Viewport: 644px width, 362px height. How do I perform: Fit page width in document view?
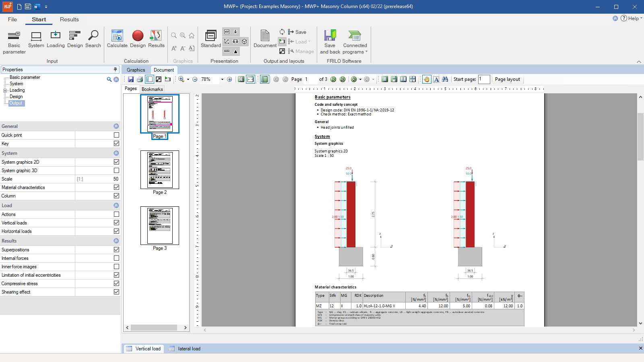click(x=250, y=79)
